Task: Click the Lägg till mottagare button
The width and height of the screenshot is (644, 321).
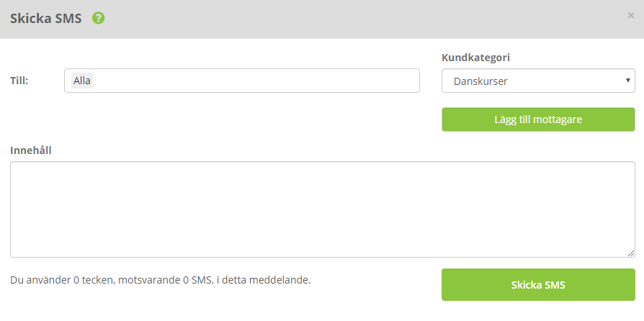Action: click(x=538, y=119)
